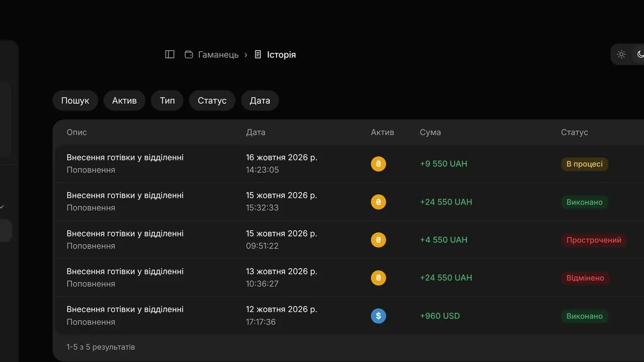Screen dimensions: 644x362
Task: Click the Сума column header
Action: (x=430, y=132)
